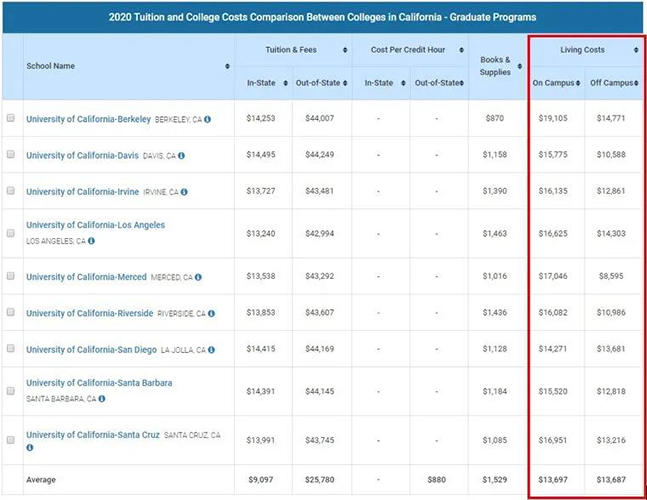Check the UC Los Angeles row checkbox

(x=11, y=233)
